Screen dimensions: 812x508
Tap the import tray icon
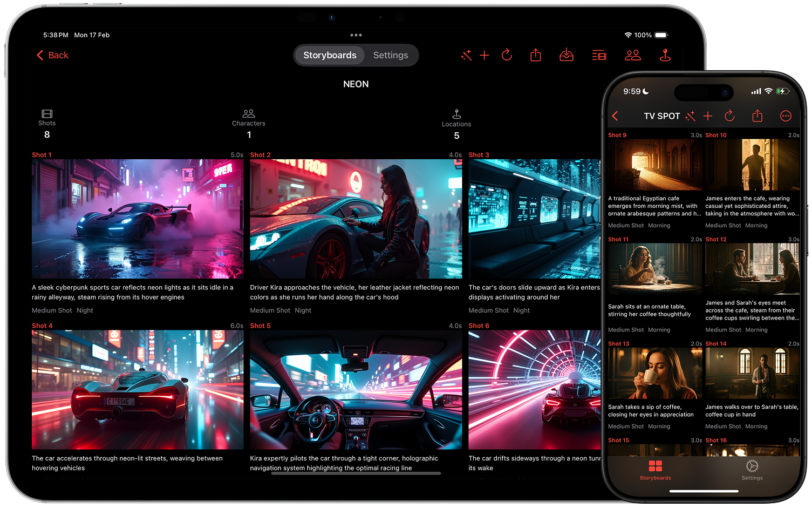(566, 55)
